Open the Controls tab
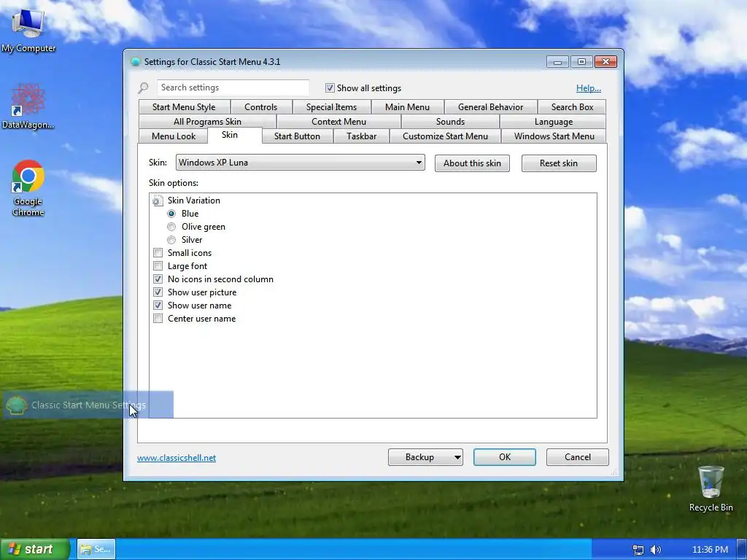The height and width of the screenshot is (560, 747). (x=260, y=107)
